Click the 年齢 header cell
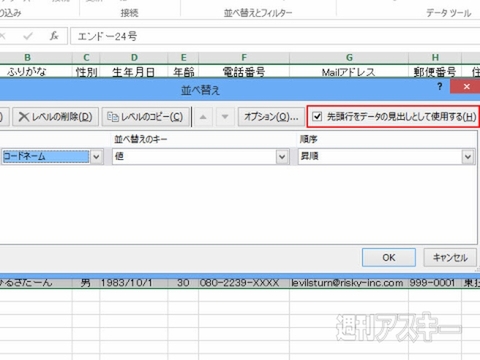Screen dimensions: 480x360 tap(183, 71)
